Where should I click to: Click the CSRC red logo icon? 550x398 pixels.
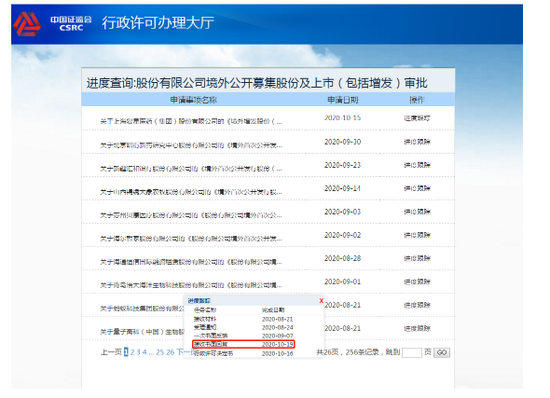pos(27,24)
